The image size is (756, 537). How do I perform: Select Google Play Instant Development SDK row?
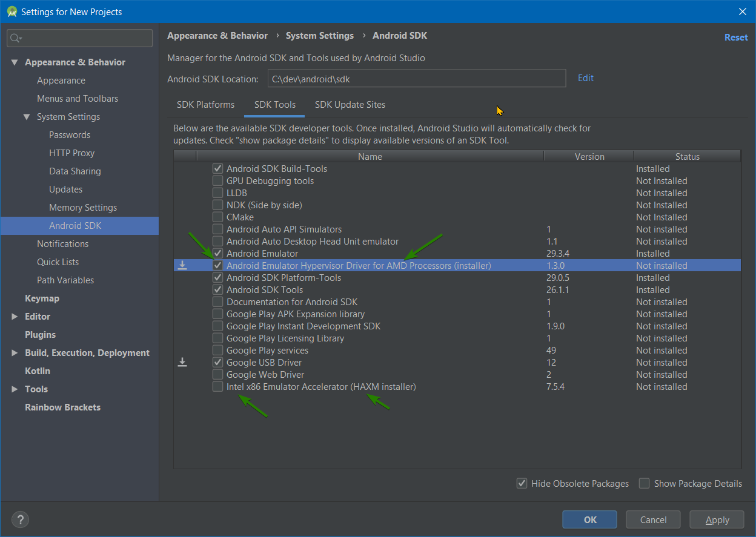click(x=457, y=326)
